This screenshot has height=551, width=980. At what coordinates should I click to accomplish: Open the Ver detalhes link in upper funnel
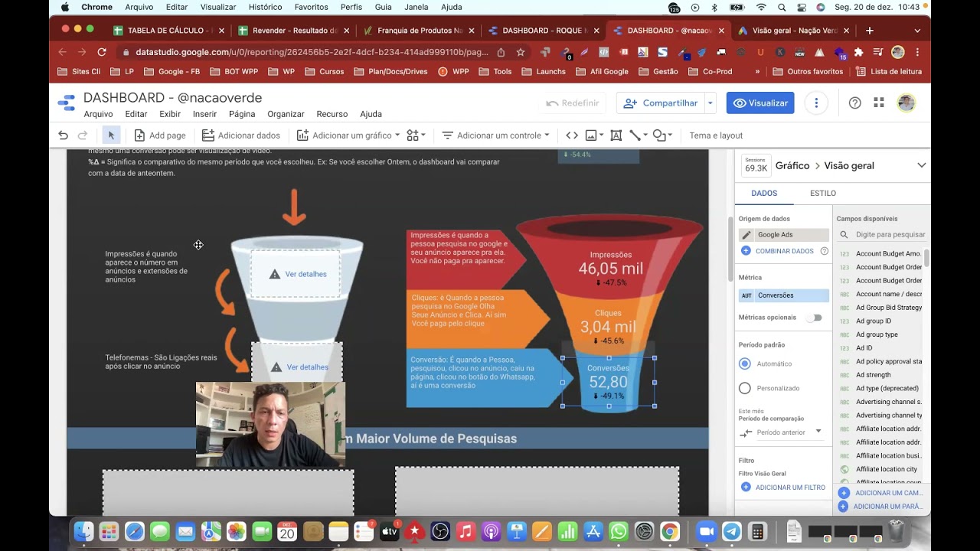click(x=305, y=274)
